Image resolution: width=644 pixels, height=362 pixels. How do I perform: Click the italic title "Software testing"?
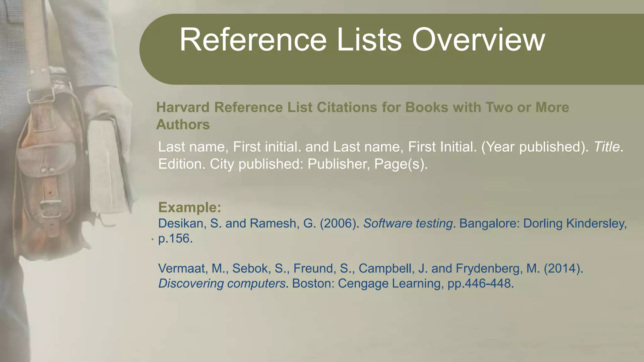(408, 223)
